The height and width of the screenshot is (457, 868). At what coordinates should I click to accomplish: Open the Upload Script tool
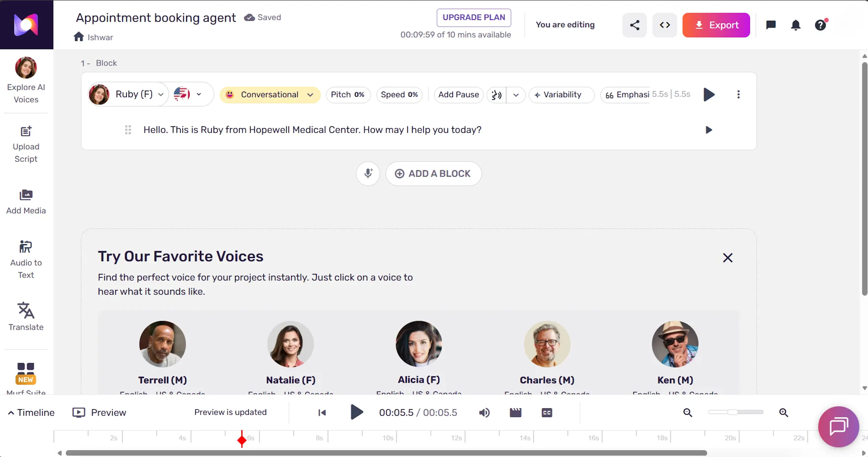[26, 144]
